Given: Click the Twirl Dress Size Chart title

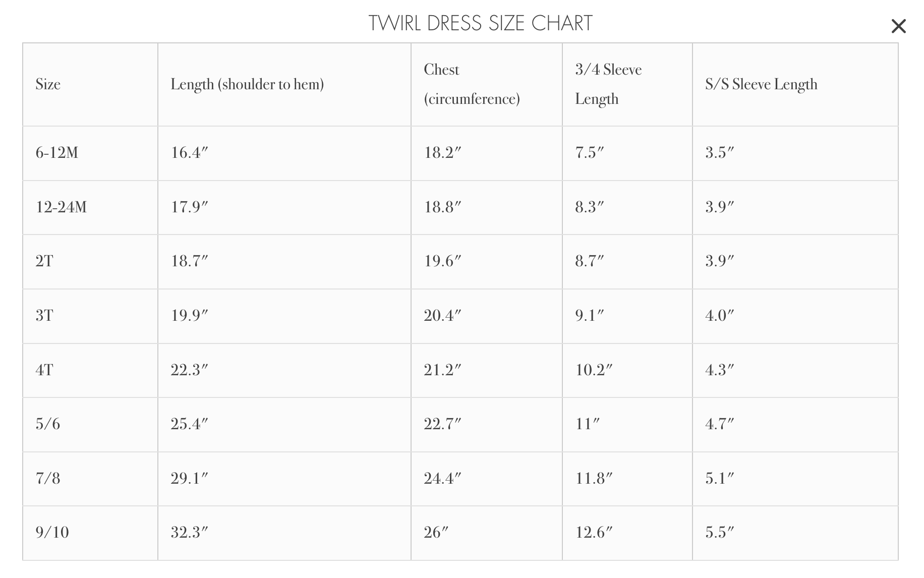Looking at the screenshot, I should 480,23.
